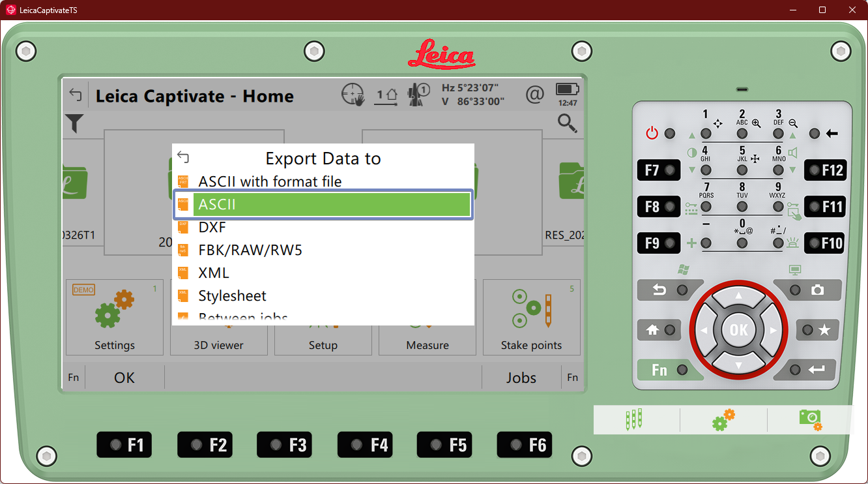Click the keypad home key
The width and height of the screenshot is (868, 484).
659,330
